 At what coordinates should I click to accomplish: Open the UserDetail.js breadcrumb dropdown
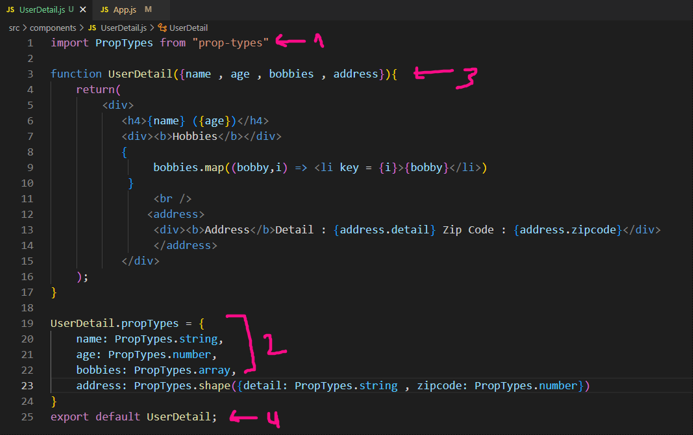[123, 28]
